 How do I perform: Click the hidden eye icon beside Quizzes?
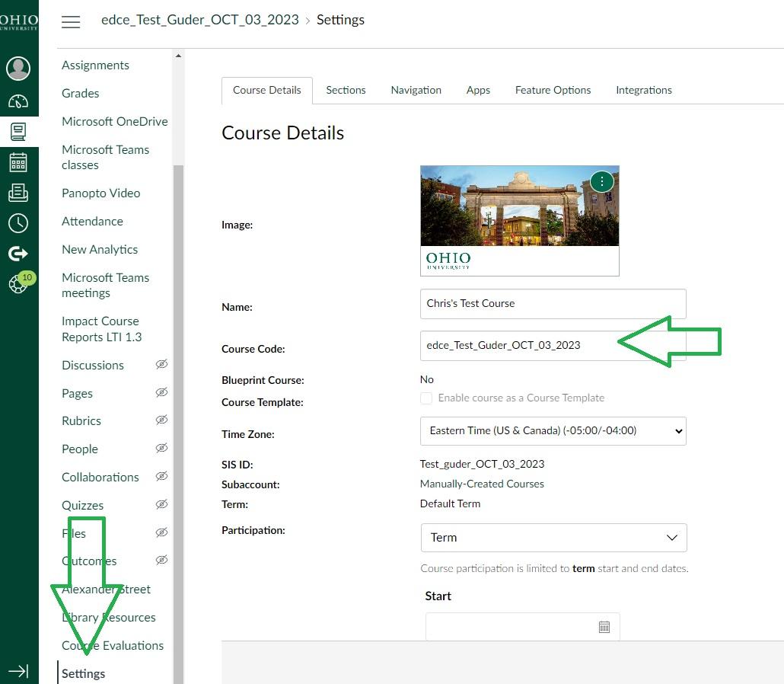(x=161, y=505)
